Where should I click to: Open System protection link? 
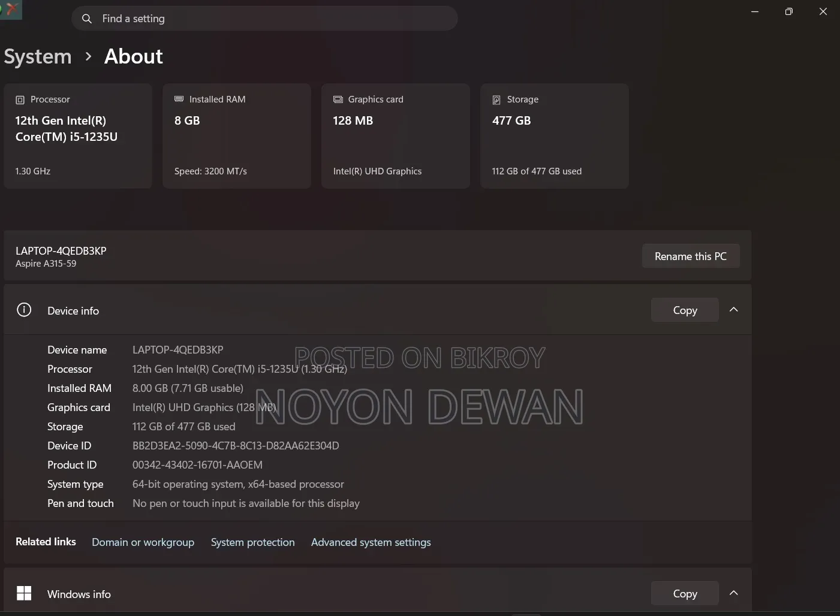(x=253, y=542)
